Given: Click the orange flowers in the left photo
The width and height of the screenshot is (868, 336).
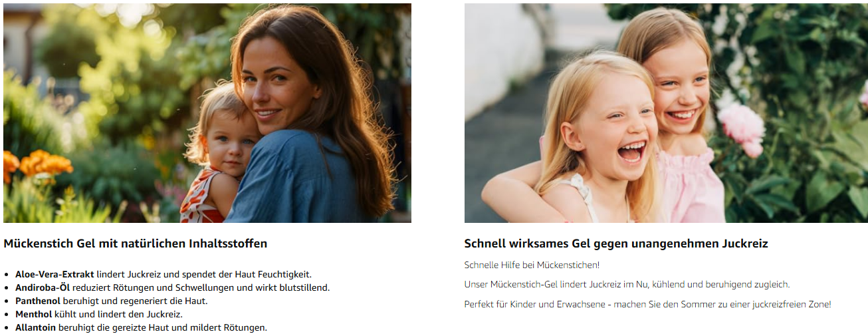Looking at the screenshot, I should 37,164.
